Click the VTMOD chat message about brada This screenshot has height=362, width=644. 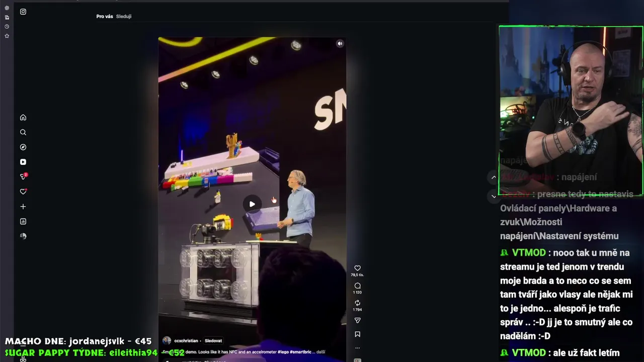(x=566, y=294)
